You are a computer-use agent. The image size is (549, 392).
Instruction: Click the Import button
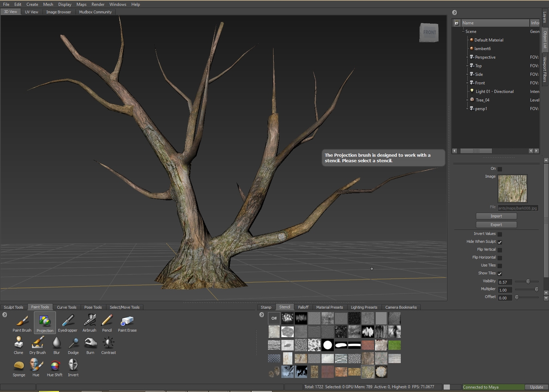click(x=496, y=216)
